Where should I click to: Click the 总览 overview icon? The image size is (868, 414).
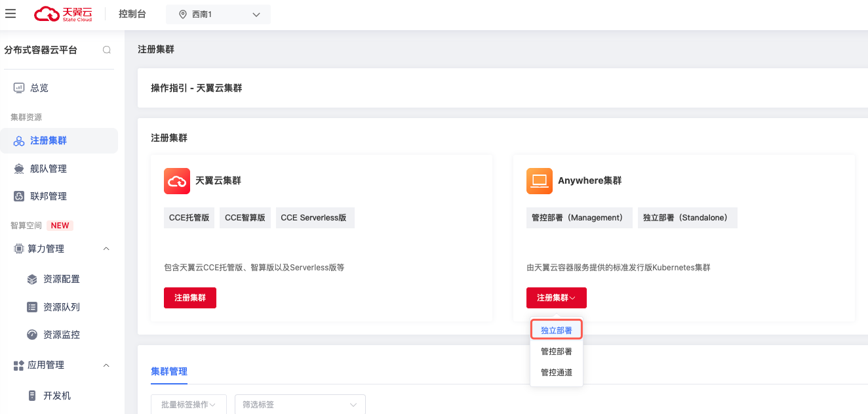coord(19,88)
